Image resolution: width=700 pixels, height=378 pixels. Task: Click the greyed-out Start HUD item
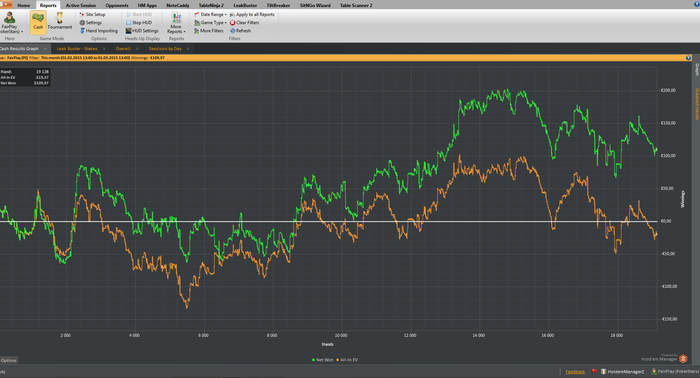tap(139, 14)
